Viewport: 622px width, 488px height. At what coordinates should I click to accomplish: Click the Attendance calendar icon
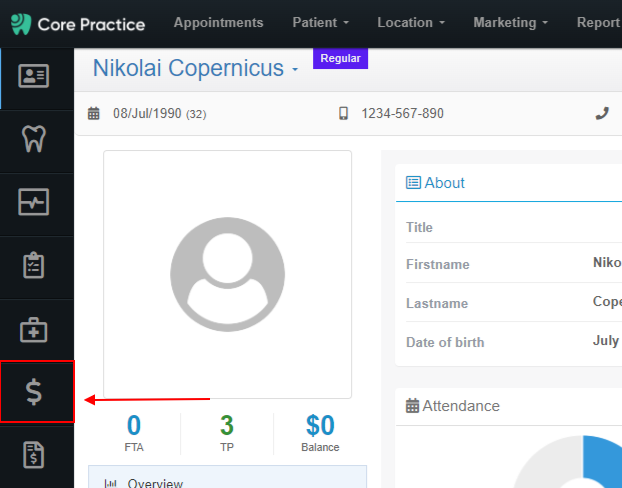click(x=413, y=406)
